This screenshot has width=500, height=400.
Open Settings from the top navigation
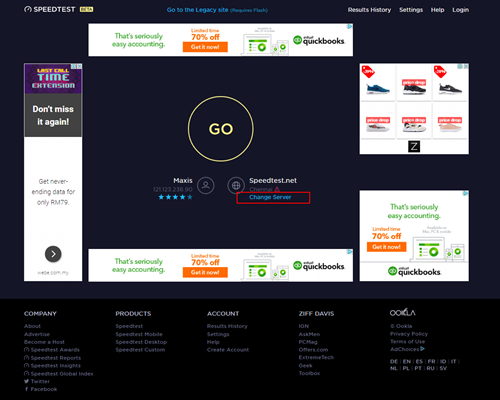pos(411,10)
